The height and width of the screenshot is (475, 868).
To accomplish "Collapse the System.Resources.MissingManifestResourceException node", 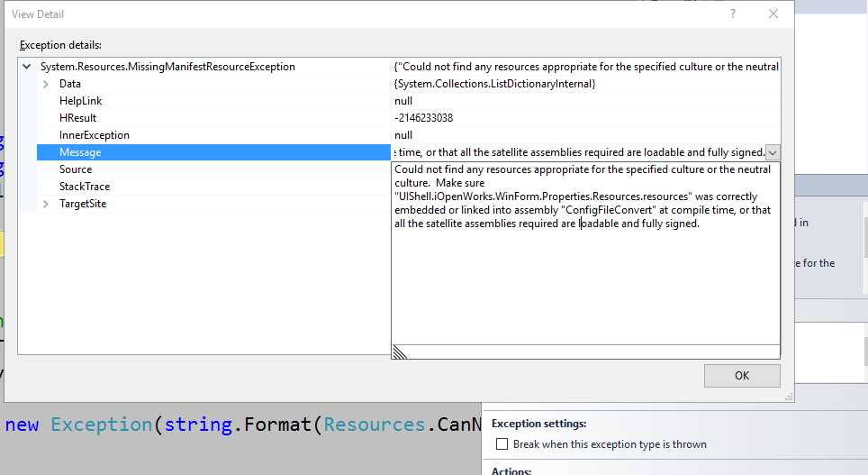I will [x=27, y=67].
